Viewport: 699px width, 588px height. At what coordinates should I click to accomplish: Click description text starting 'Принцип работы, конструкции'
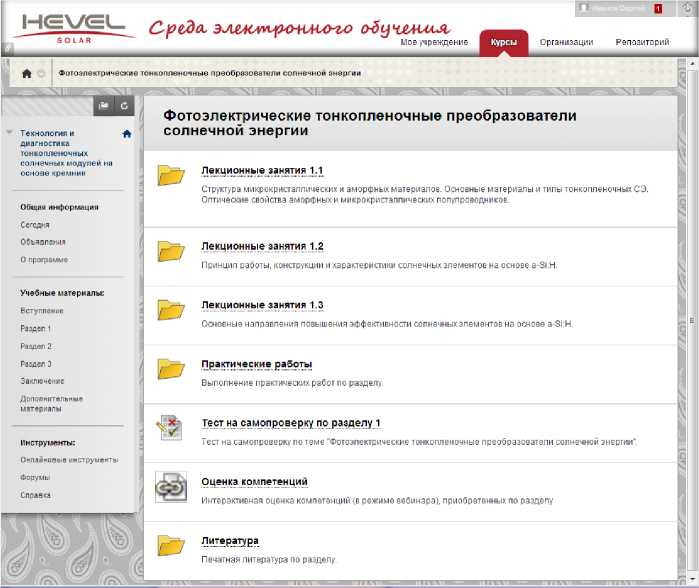click(x=379, y=265)
